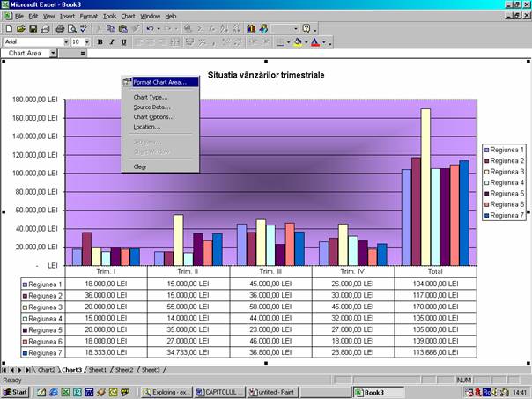532x399 pixels.
Task: Choose Chart Options from context menu
Action: click(x=154, y=116)
